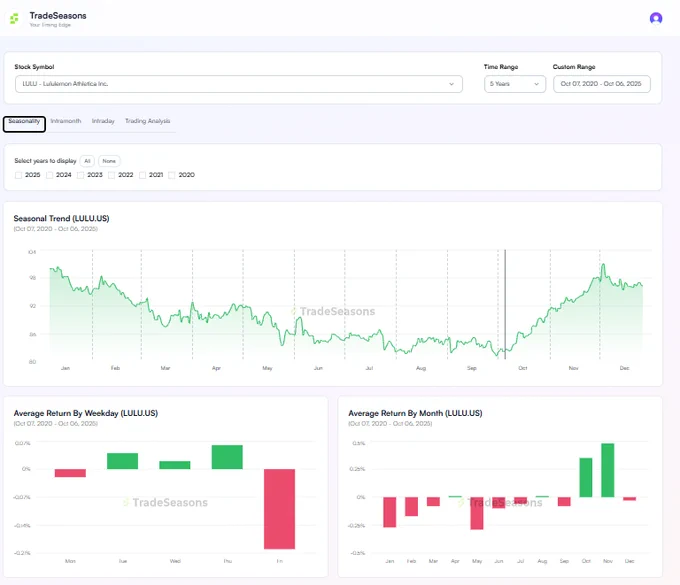Click None to clear year selection
This screenshot has height=585, width=680.
[x=109, y=161]
